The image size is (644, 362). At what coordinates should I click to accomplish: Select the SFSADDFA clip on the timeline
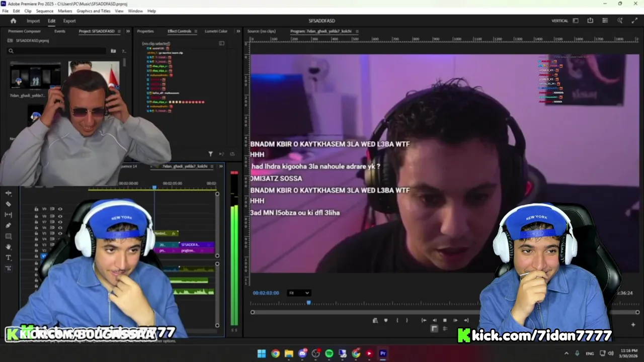tap(197, 244)
